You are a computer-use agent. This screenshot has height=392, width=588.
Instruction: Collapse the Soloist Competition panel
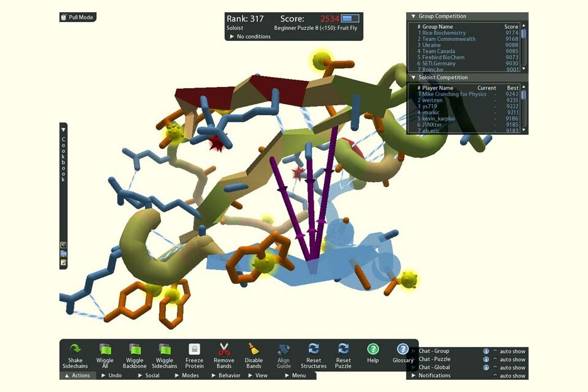pos(413,77)
